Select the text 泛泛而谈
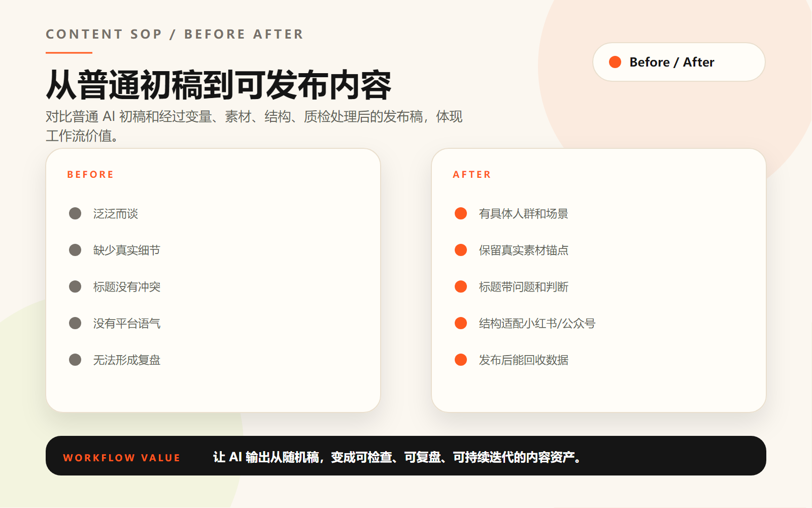 (x=116, y=214)
